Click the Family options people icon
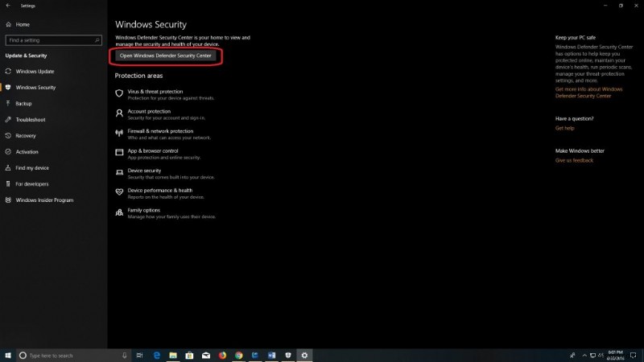This screenshot has height=362, width=644. tap(119, 212)
